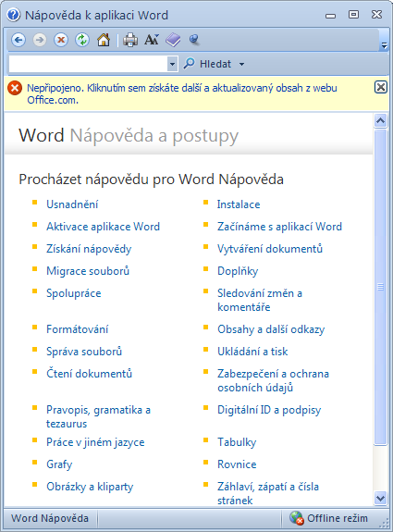Image resolution: width=393 pixels, height=532 pixels.
Task: Click the globe offline status icon
Action: point(297,518)
